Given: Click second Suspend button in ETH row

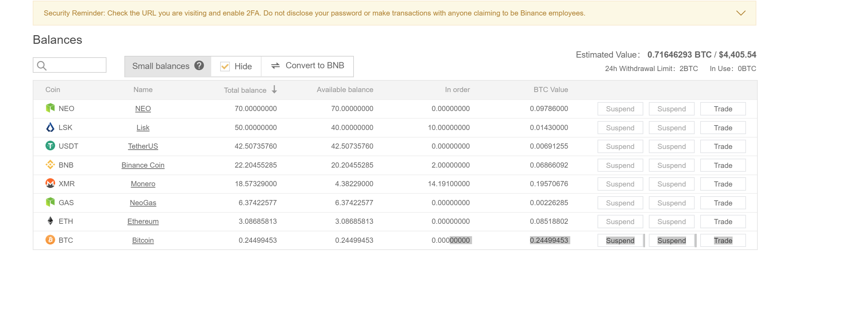Looking at the screenshot, I should coord(672,222).
